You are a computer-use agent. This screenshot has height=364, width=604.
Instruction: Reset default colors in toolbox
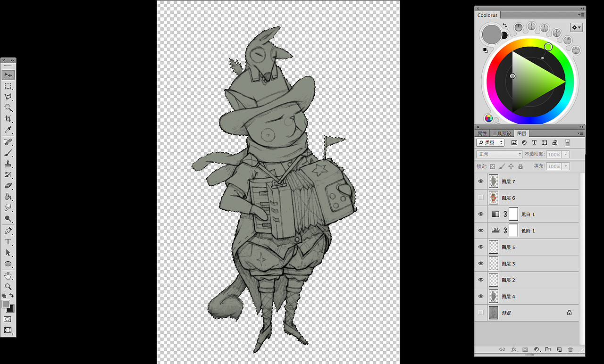coord(4,296)
